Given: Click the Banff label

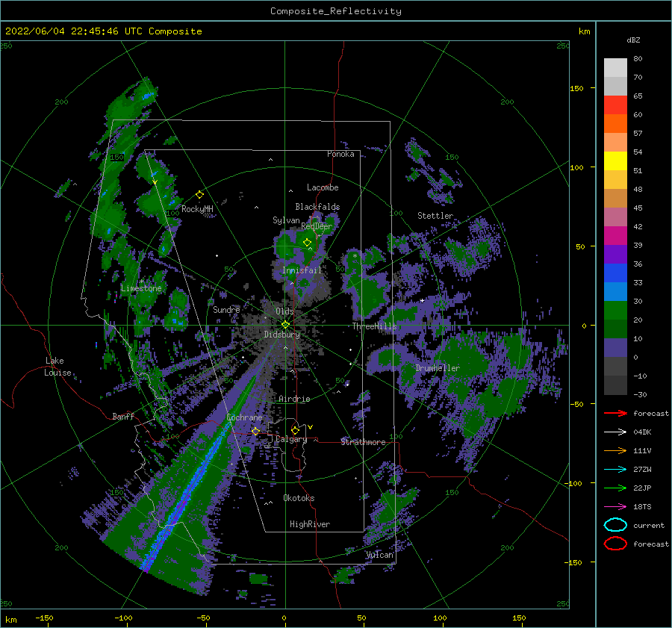Looking at the screenshot, I should 123,416.
